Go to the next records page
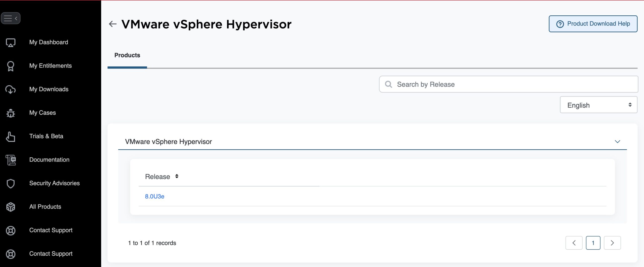The image size is (644, 267). (x=612, y=243)
